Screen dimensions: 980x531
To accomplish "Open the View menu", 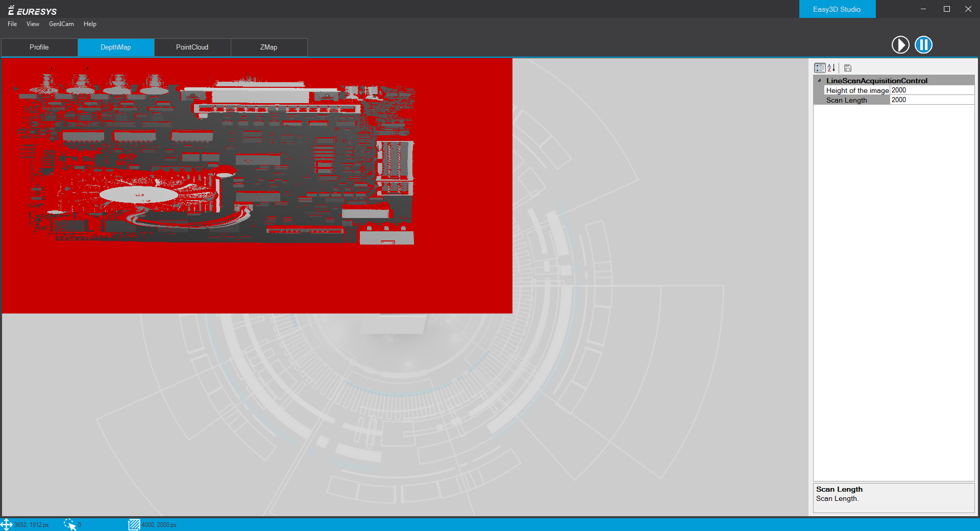I will coord(33,24).
